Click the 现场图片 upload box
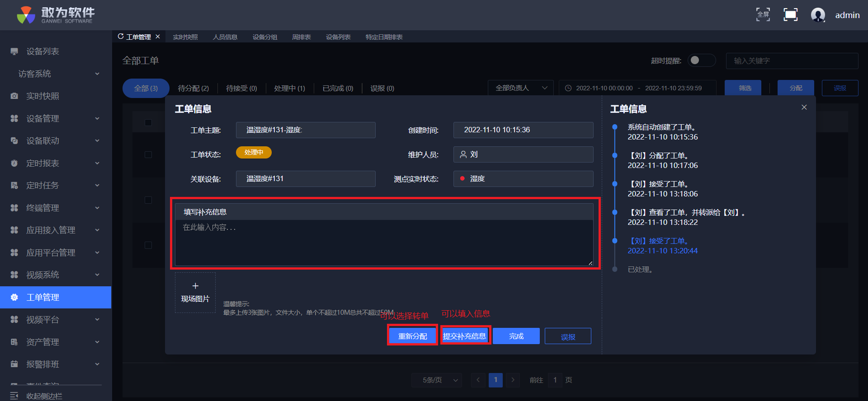Screen dimensions: 868x401 (x=195, y=293)
